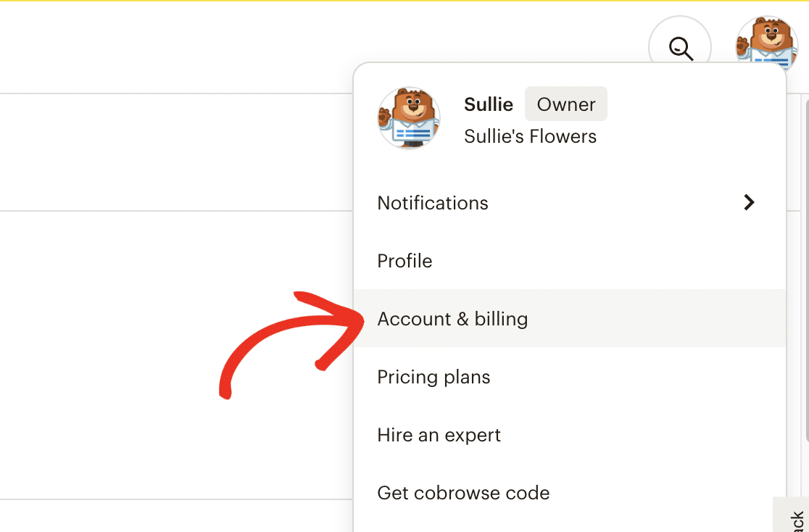Open Account & billing
809x532 pixels.
pos(452,319)
